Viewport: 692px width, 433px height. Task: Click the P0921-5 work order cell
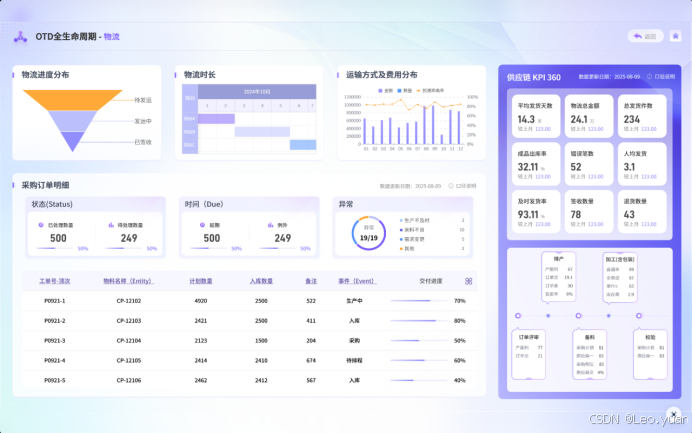click(55, 380)
